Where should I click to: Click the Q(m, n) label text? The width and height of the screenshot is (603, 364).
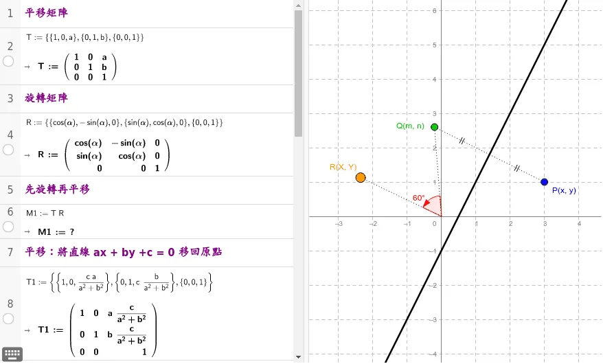pyautogui.click(x=410, y=126)
